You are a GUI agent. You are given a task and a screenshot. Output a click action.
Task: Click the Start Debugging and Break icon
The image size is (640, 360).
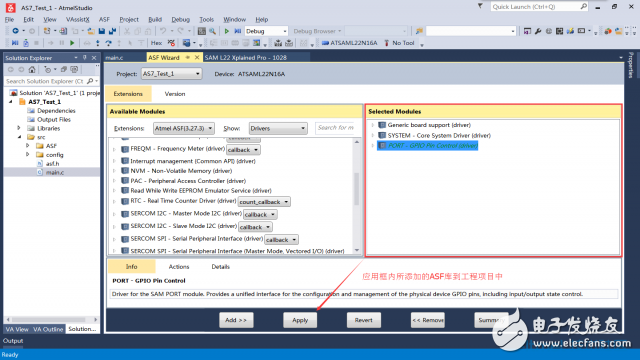point(238,31)
